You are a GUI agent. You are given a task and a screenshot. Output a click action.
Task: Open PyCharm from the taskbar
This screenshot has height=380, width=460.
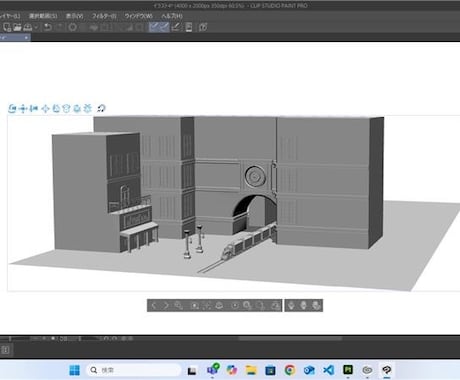pyautogui.click(x=348, y=370)
